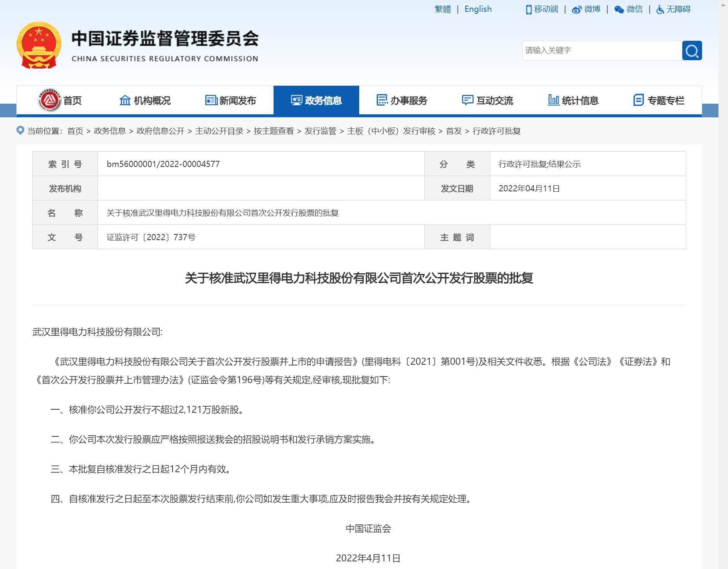Go to breadcrumb 行政许可批复
This screenshot has height=569, width=728.
click(x=496, y=131)
